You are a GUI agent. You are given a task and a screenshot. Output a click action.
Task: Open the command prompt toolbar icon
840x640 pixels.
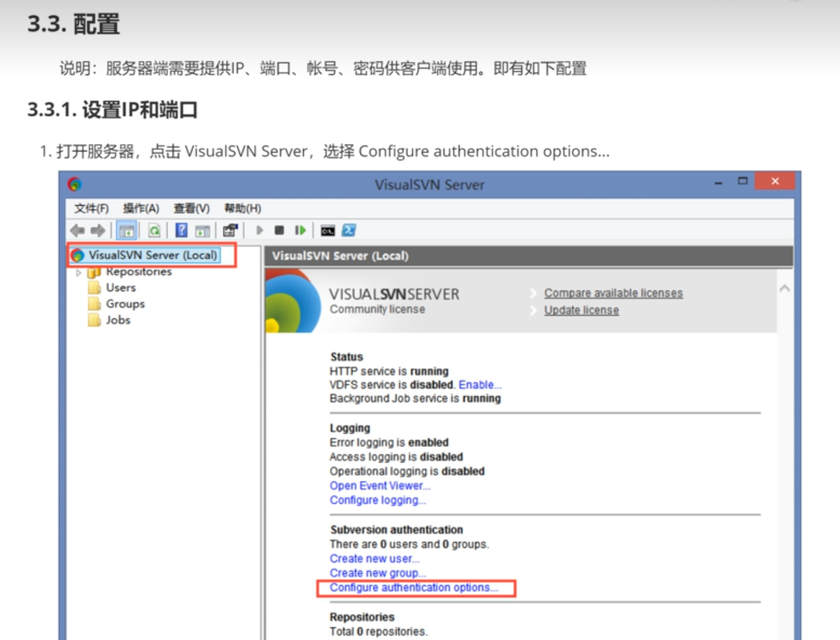328,231
